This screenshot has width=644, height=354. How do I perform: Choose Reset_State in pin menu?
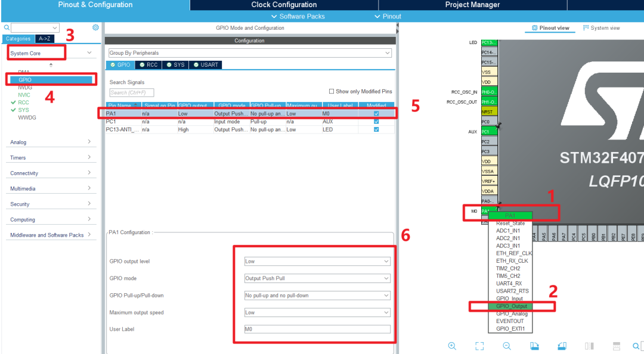point(510,223)
